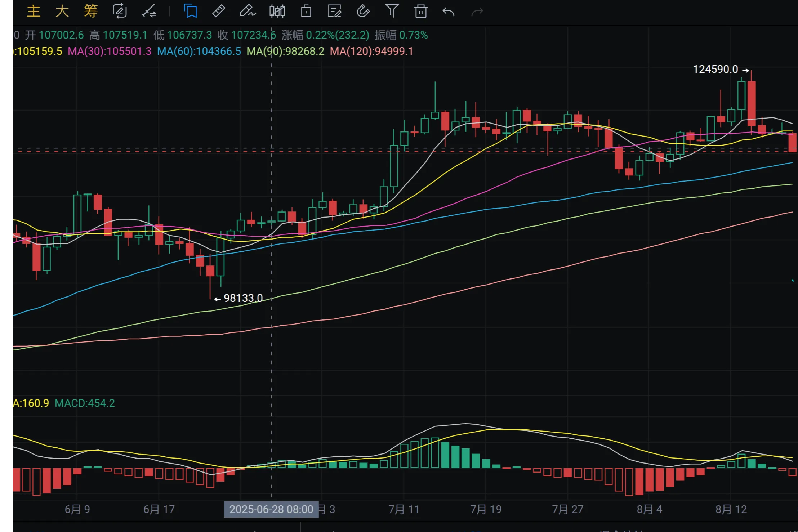Image resolution: width=798 pixels, height=532 pixels.
Task: Click the 2025-06-28 08:00 crosshair date label
Action: click(271, 509)
